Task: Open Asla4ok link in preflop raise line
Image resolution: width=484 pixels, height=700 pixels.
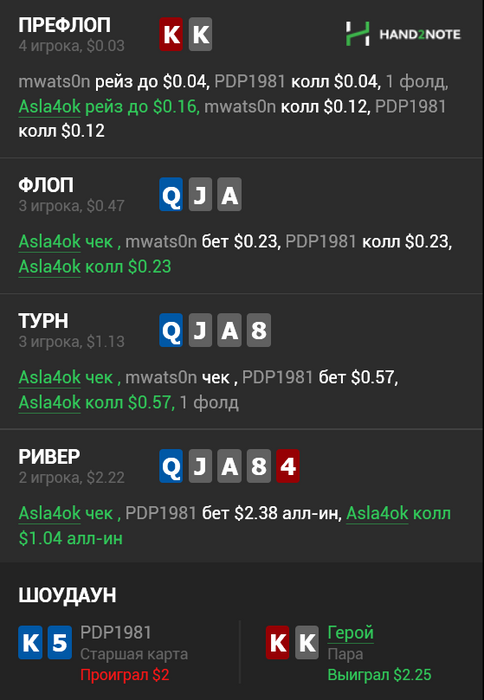Action: 50,107
